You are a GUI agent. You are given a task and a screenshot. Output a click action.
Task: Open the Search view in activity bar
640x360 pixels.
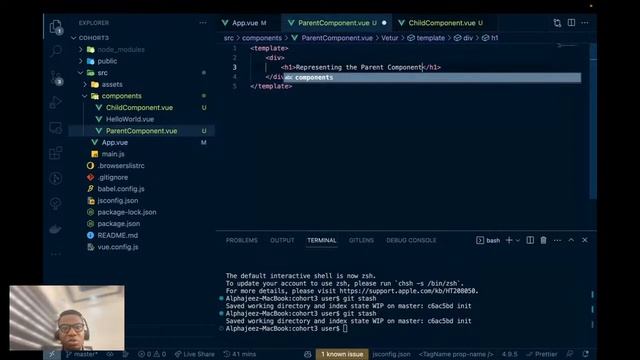56,51
